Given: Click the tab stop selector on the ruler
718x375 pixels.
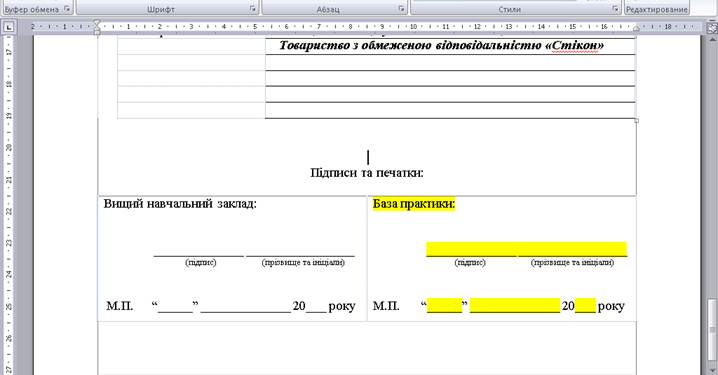Looking at the screenshot, I should pos(9,27).
